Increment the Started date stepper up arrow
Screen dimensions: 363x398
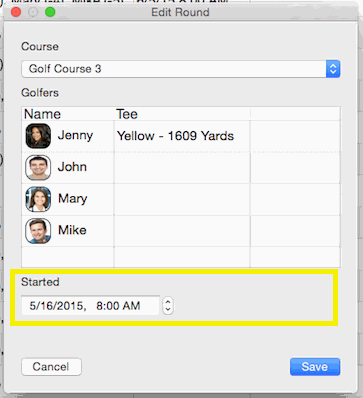pyautogui.click(x=168, y=302)
